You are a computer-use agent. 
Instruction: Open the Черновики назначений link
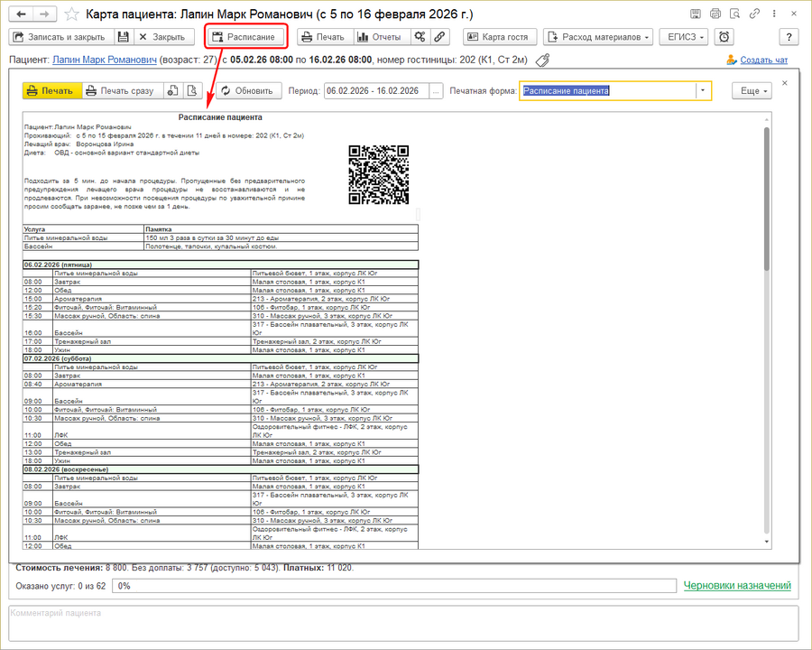click(736, 586)
